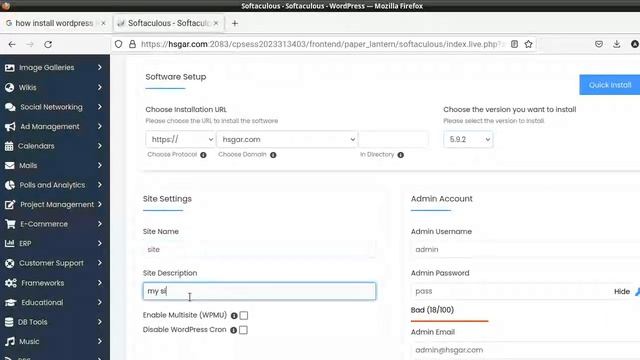This screenshot has width=640, height=360.
Task: Expand the E-Commerce category chevron
Action: [x=100, y=224]
